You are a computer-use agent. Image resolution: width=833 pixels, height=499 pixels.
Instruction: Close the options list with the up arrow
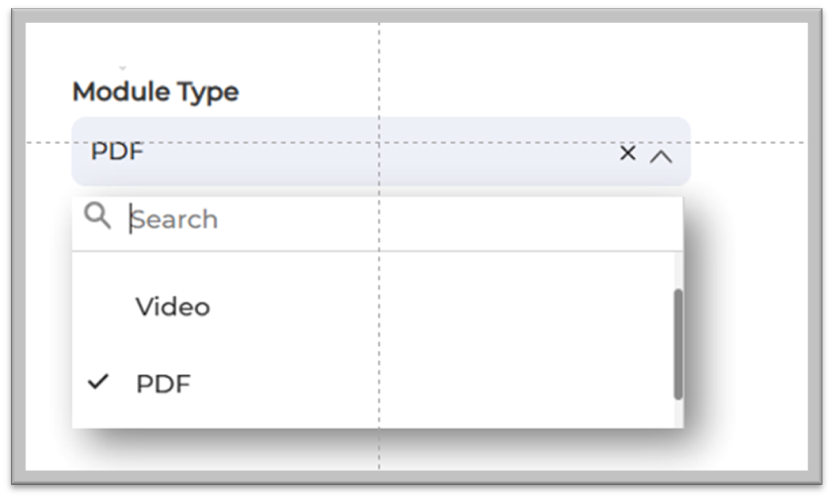[660, 155]
